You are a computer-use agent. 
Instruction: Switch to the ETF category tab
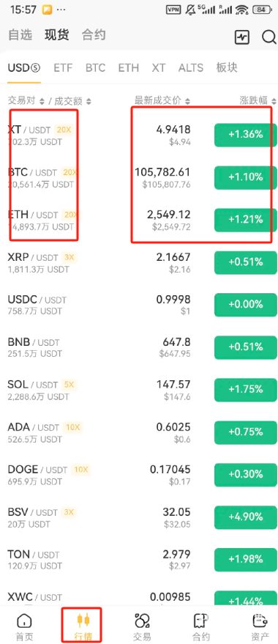pos(63,67)
